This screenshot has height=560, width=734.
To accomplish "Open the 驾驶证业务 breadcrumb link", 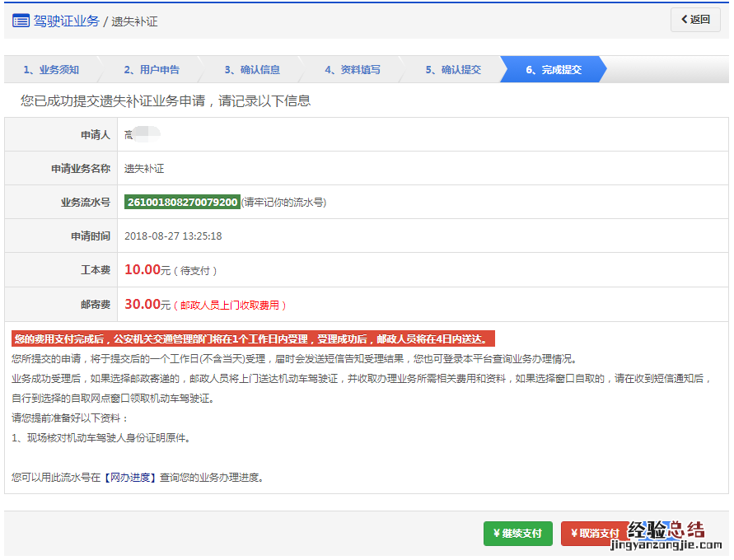I will 66,21.
